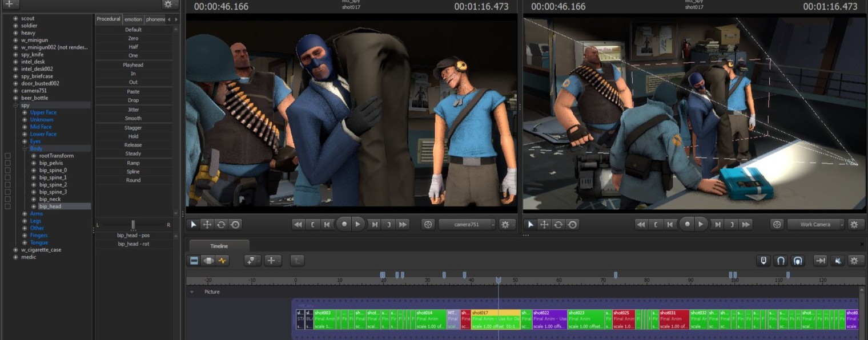The height and width of the screenshot is (340, 868).
Task: Choose the move tool in the camera751 viewport
Action: pyautogui.click(x=207, y=225)
